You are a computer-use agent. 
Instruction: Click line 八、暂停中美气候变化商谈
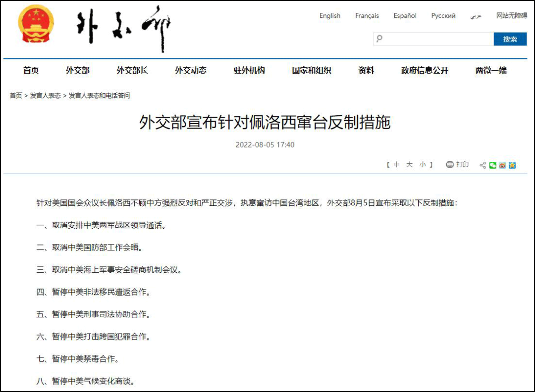click(85, 381)
